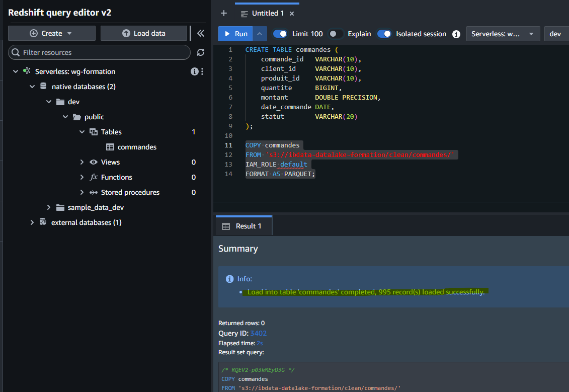Open the dev database selector
569x392 pixels.
point(556,34)
